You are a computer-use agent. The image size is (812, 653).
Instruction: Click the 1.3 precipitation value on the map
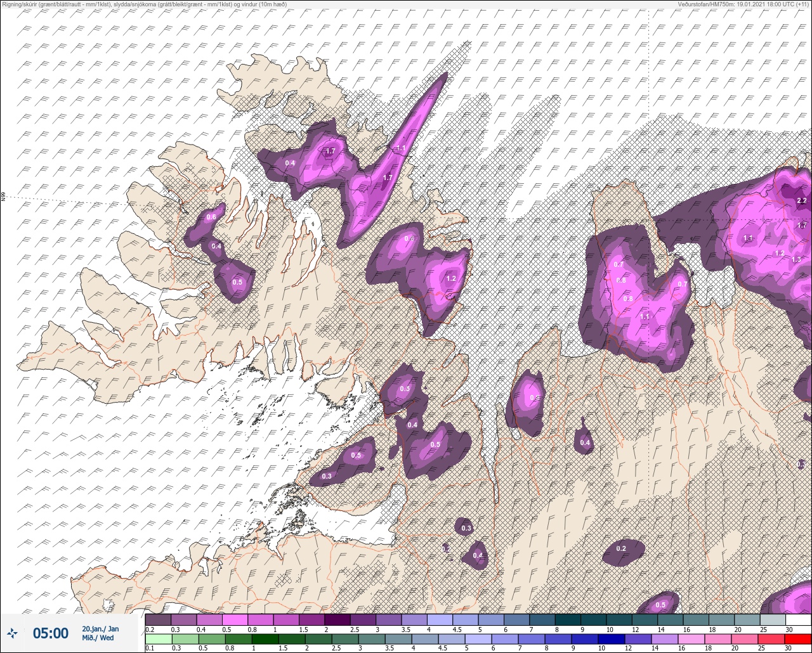[796, 259]
